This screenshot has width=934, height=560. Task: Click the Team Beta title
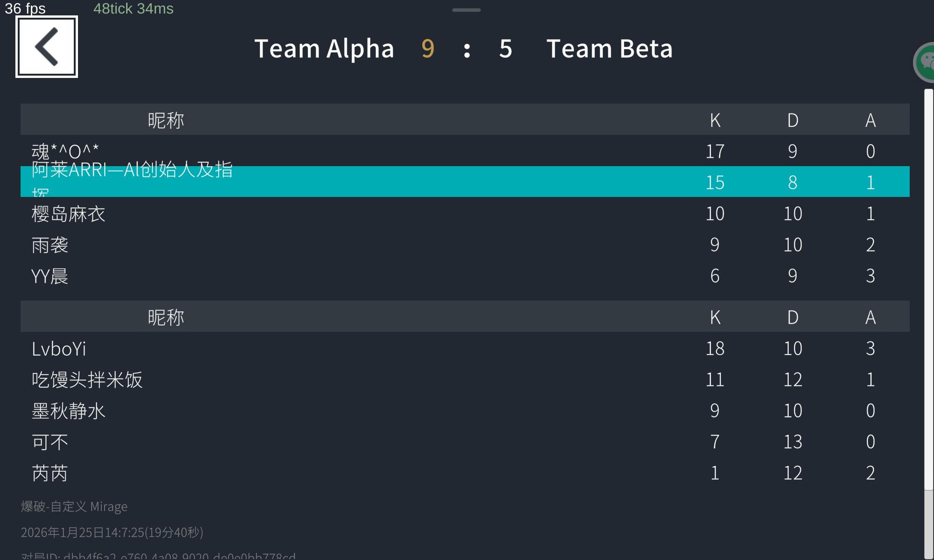[x=609, y=49]
